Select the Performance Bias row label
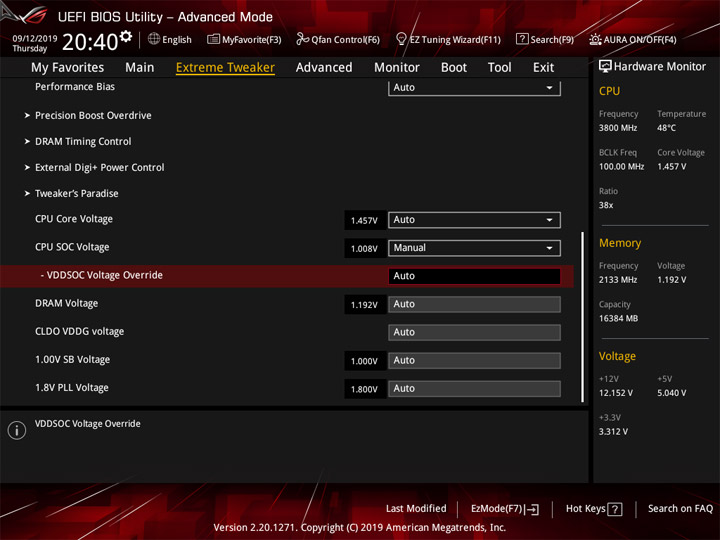This screenshot has height=540, width=720. pos(75,86)
